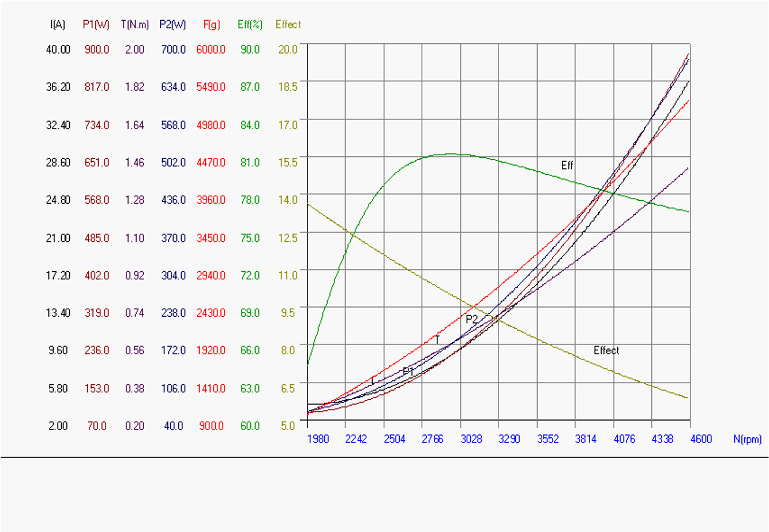
Task: Click the "T(N.m)" torque scale header
Action: point(135,25)
